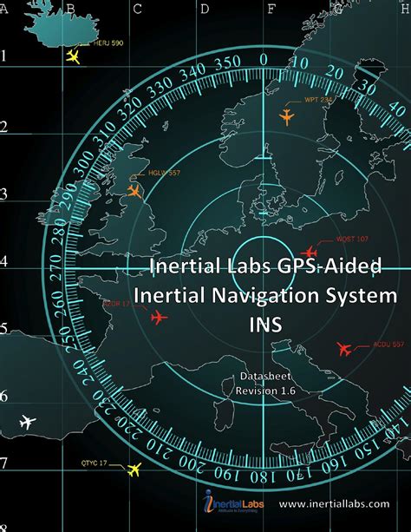Click the 320 degree compass marking
Image resolution: width=411 pixels, height=532 pixels.
tap(130, 108)
